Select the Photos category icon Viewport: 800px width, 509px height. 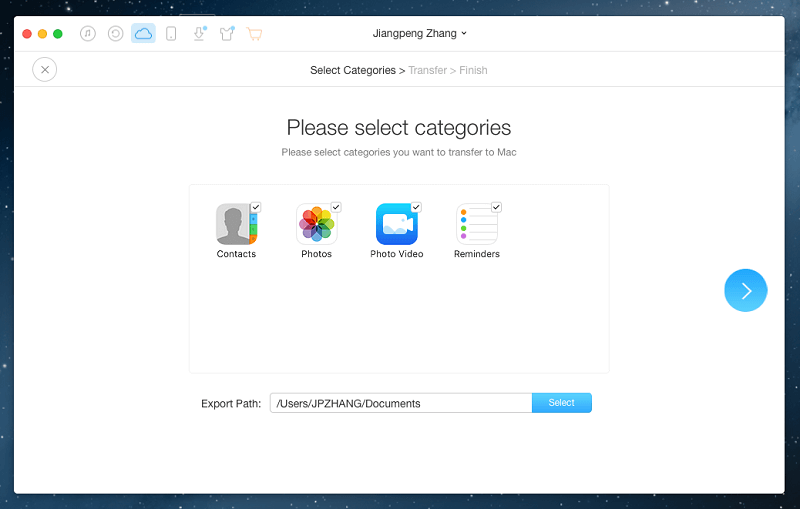point(316,224)
